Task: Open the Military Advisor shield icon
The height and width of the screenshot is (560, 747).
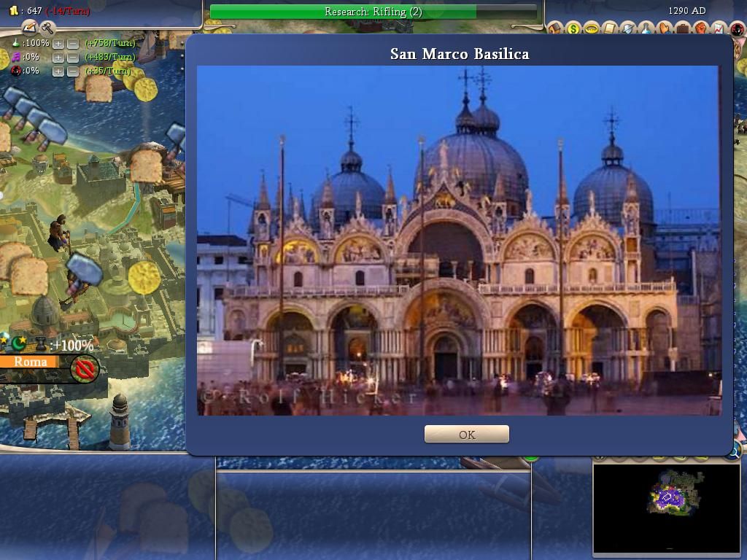Action: [x=628, y=28]
